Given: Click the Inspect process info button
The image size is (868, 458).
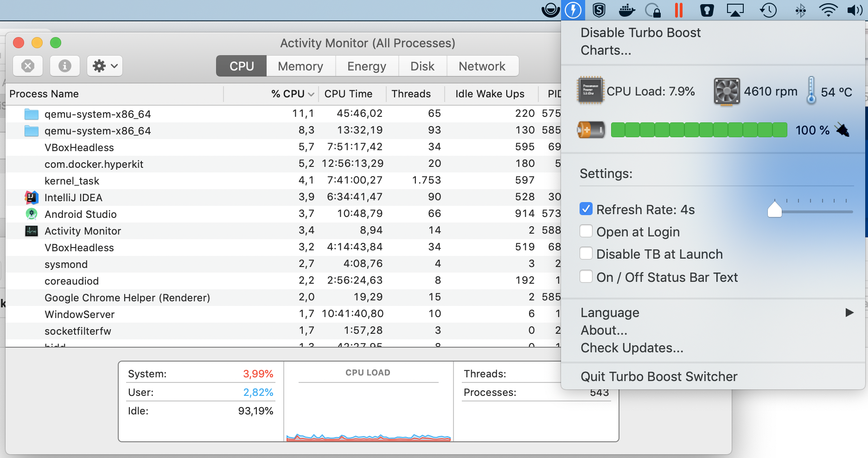Looking at the screenshot, I should click(x=65, y=66).
